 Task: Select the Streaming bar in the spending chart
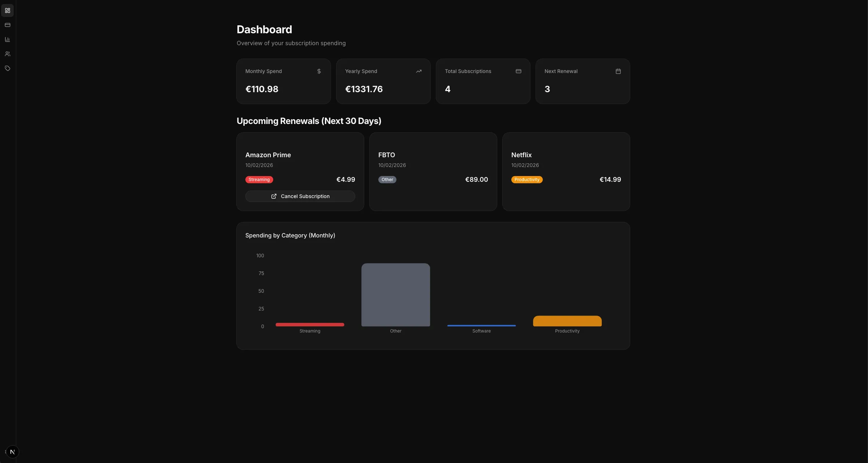(309, 325)
